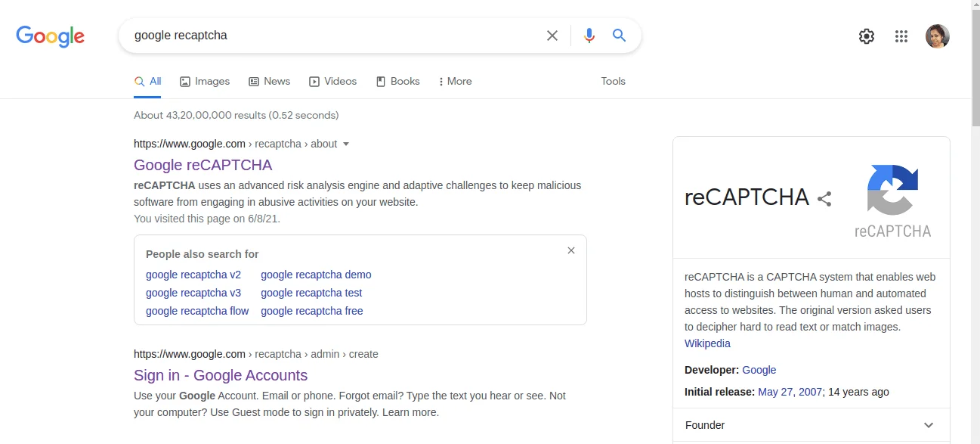Open the dropdown arrow beside recaptcha › about

tap(346, 144)
